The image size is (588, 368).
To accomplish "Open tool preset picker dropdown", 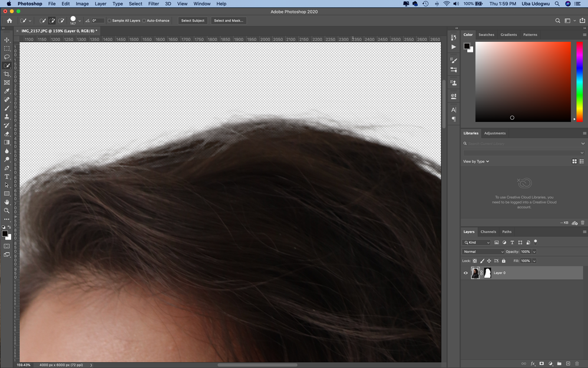I will pyautogui.click(x=29, y=21).
